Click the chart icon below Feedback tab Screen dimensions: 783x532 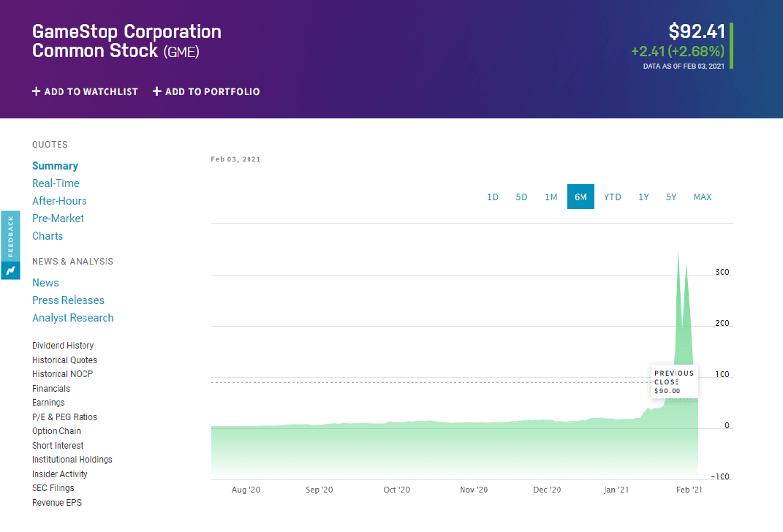[10, 271]
